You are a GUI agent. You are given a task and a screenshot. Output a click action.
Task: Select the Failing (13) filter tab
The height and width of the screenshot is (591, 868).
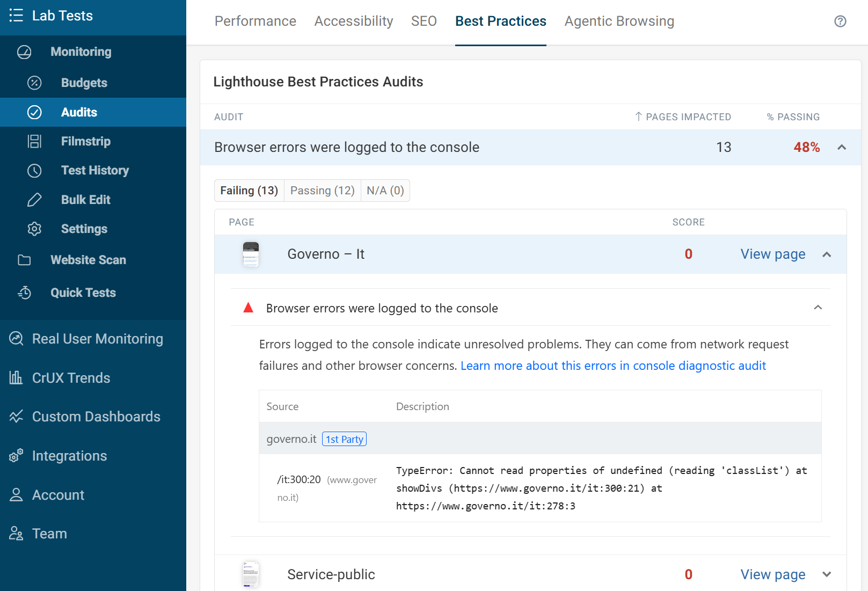249,191
